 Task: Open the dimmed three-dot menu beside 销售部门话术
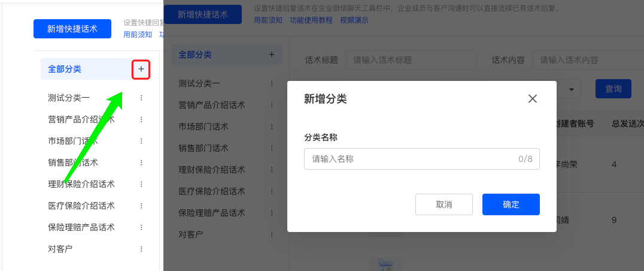point(272,148)
